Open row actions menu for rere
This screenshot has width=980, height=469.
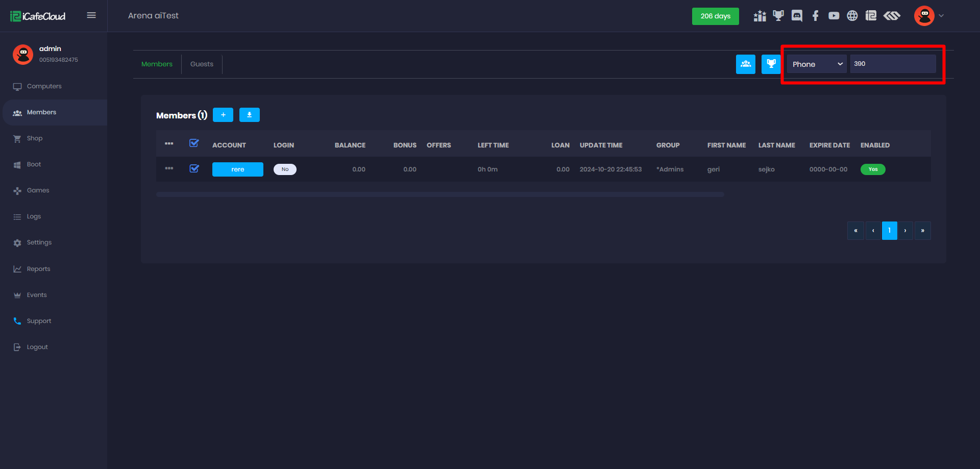point(169,168)
